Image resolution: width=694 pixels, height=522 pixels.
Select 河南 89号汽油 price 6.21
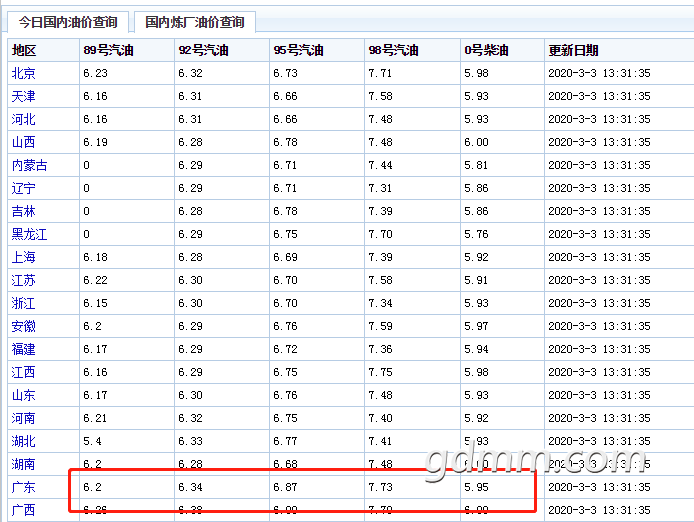(x=96, y=418)
